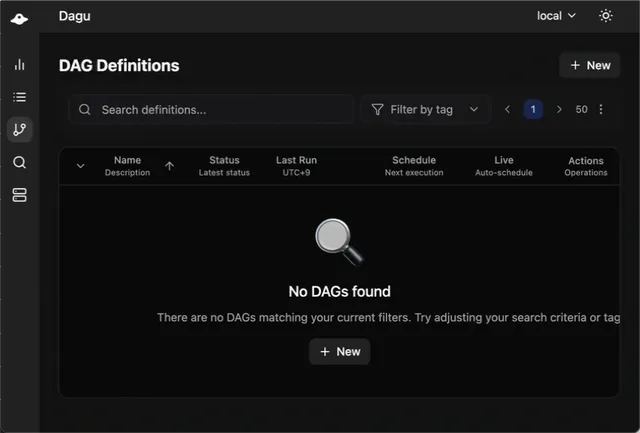Click the Dagu logo icon

pos(20,17)
